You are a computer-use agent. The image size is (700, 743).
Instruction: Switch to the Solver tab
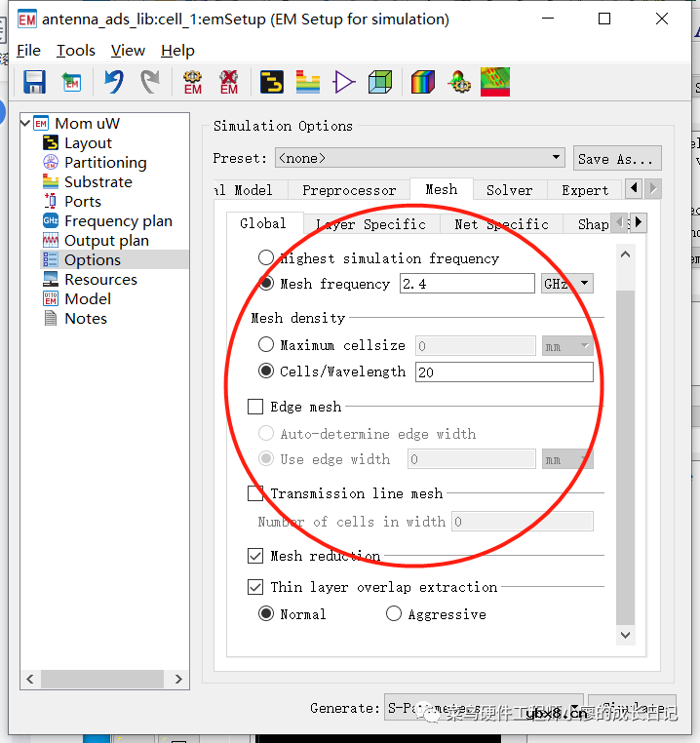(x=509, y=190)
